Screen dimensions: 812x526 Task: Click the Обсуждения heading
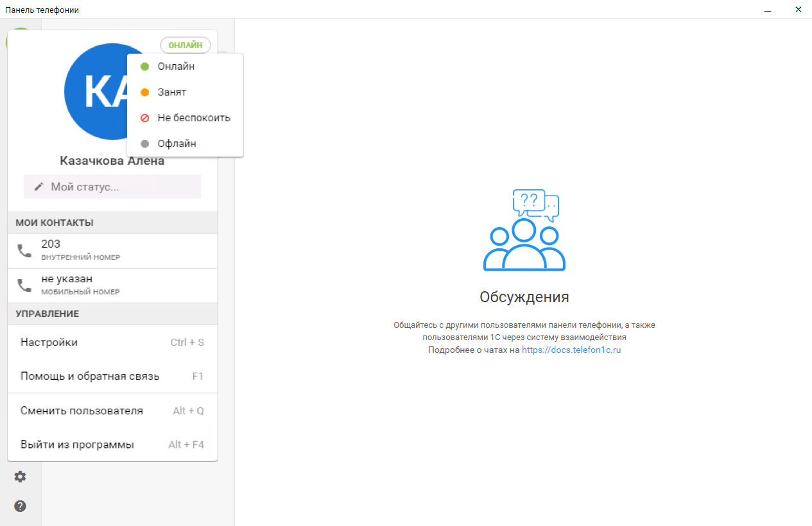tap(524, 297)
